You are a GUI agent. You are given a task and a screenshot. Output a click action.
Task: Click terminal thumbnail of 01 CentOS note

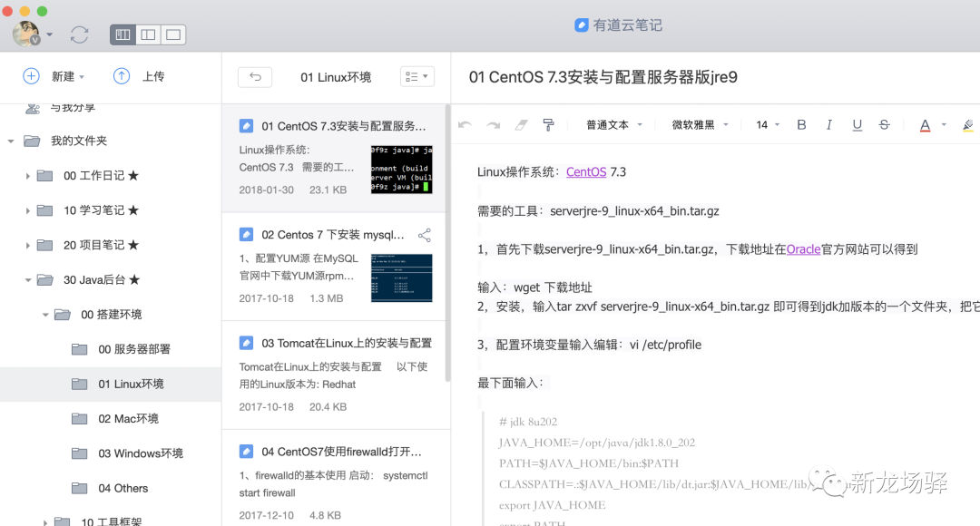coord(401,170)
